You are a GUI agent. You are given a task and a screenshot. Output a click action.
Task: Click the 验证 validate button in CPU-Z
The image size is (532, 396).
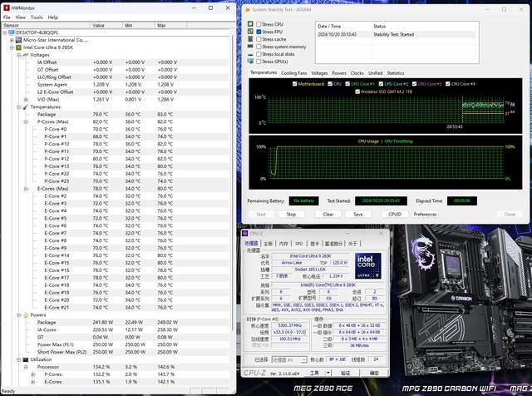[x=346, y=373]
